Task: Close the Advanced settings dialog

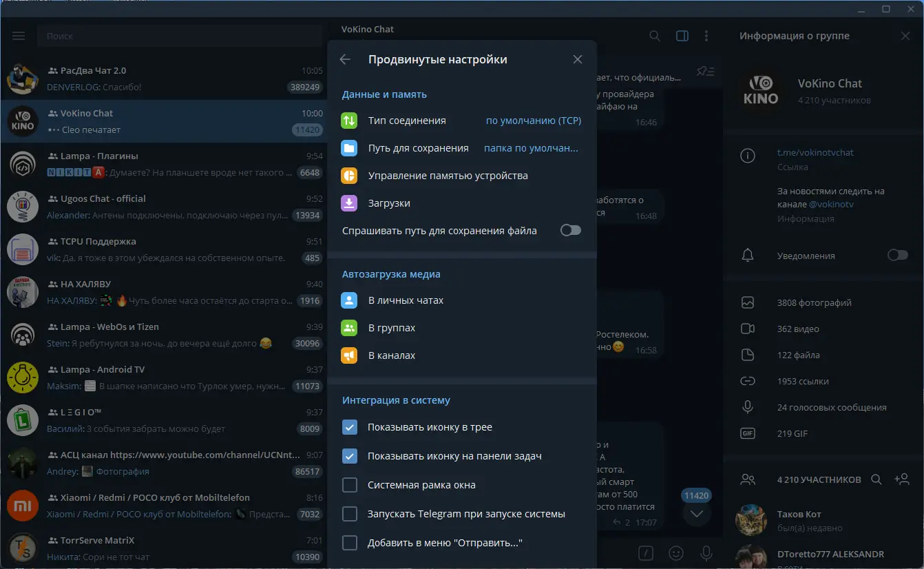Action: pos(578,59)
